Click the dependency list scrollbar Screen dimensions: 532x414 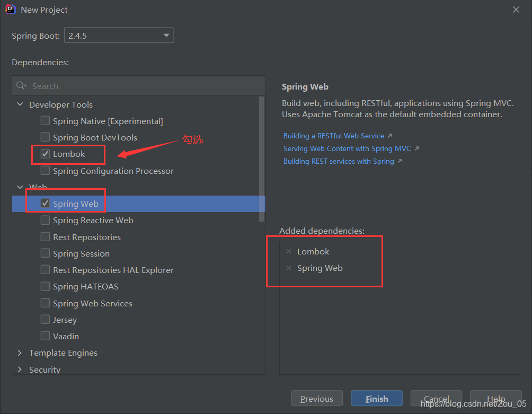point(262,159)
